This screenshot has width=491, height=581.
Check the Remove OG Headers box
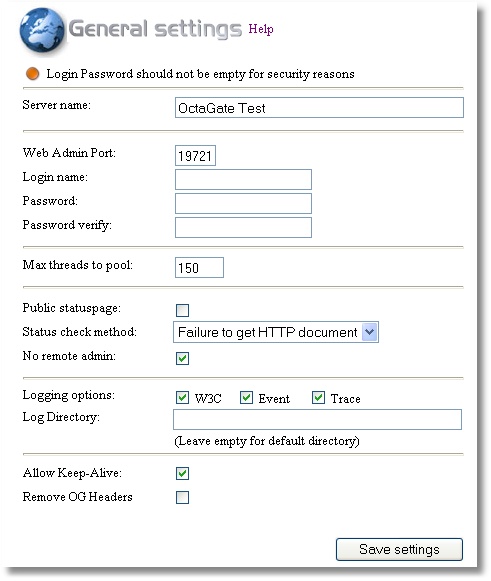(x=182, y=497)
